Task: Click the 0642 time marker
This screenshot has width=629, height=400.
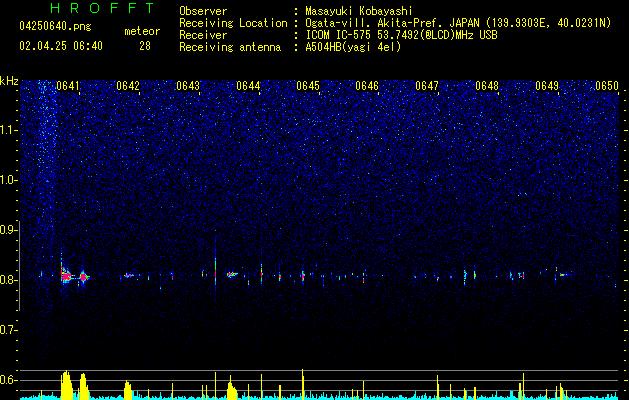Action: click(128, 86)
